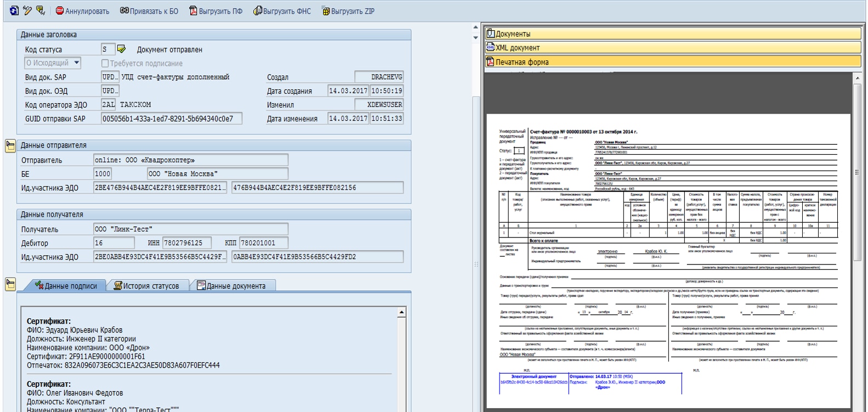This screenshot has height=412, width=868.
Task: Click the Документы panel icon
Action: click(x=490, y=33)
